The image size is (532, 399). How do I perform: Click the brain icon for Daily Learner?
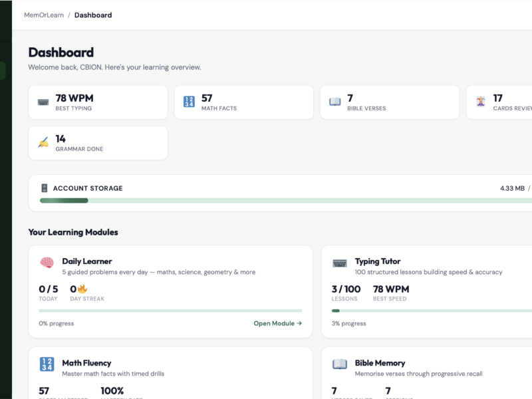47,263
